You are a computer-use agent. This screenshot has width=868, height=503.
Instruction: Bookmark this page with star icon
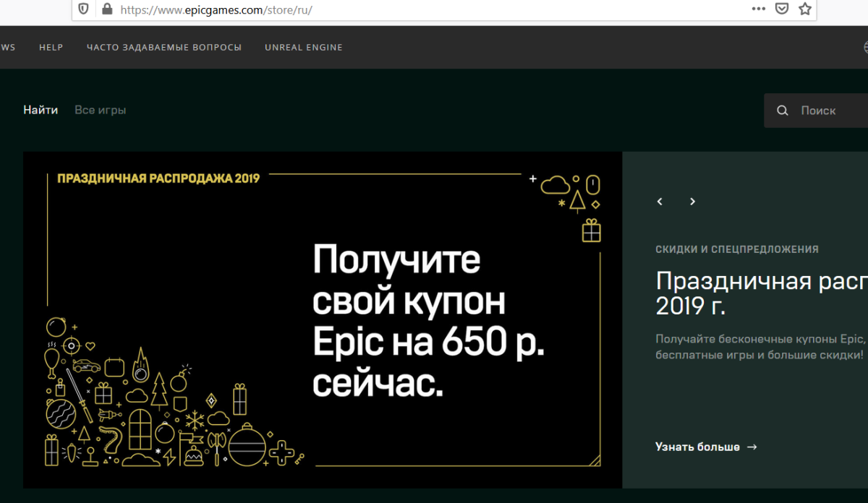click(x=805, y=9)
